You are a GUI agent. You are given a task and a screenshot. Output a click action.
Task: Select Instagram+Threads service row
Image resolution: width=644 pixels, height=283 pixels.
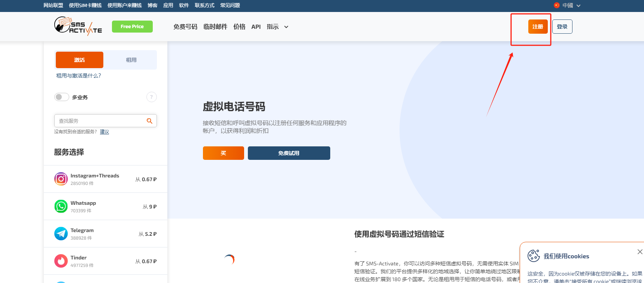[x=106, y=179]
